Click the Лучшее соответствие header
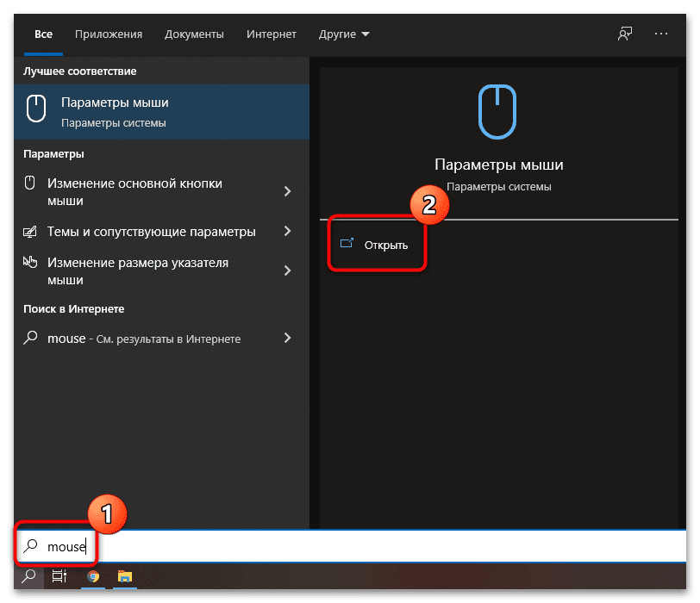This screenshot has height=603, width=700. click(x=80, y=71)
